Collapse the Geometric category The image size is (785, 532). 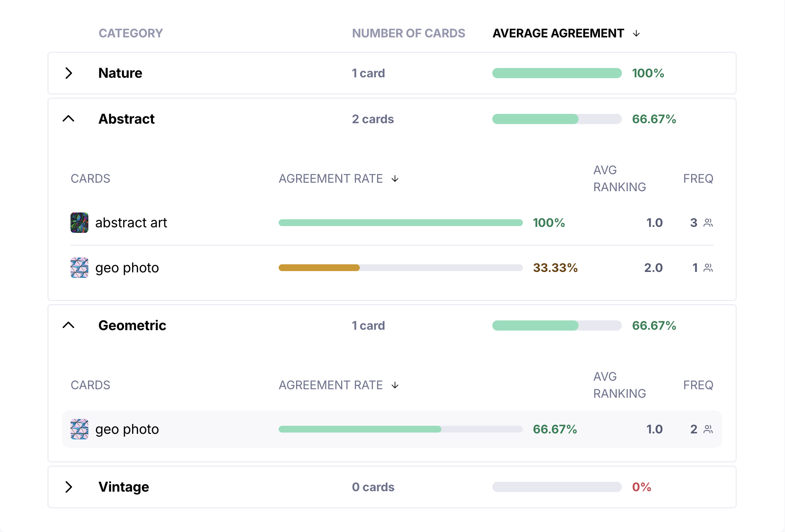(x=68, y=325)
